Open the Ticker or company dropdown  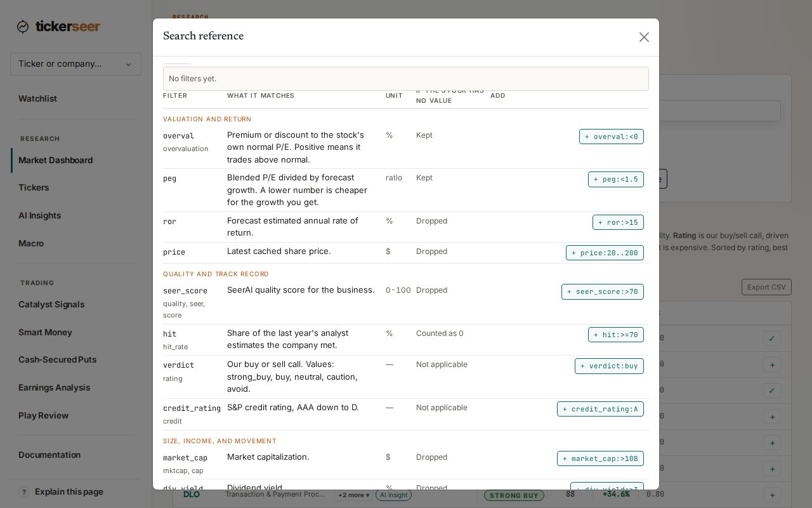coord(75,64)
